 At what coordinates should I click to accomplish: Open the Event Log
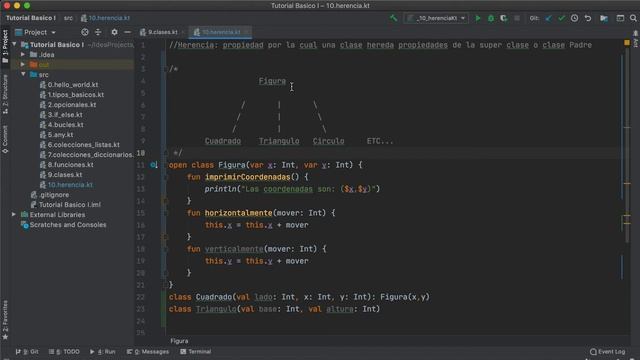(607, 351)
